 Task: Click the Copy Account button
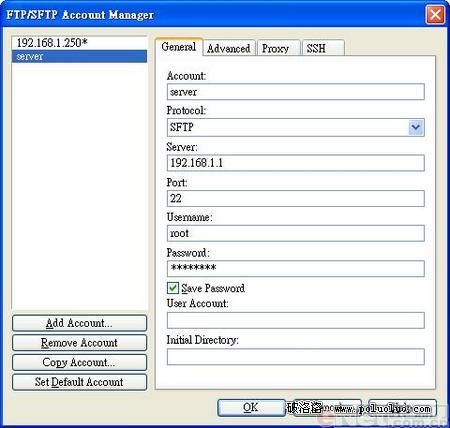click(x=79, y=362)
